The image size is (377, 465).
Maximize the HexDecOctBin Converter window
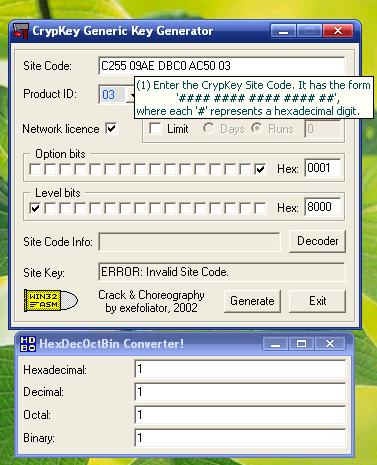[x=301, y=344]
